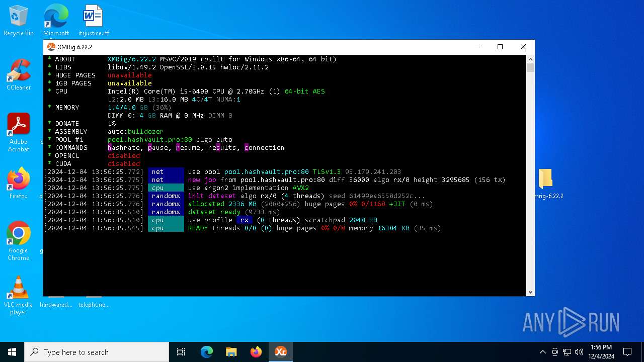Open the xmrig-6.22.2 folder on the desktop
Viewport: 644px width, 362px height.
pyautogui.click(x=546, y=184)
